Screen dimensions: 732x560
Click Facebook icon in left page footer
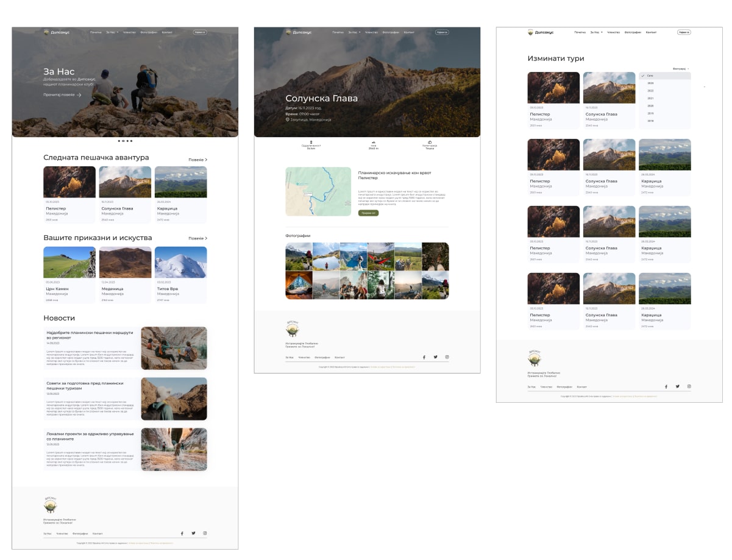coord(182,533)
